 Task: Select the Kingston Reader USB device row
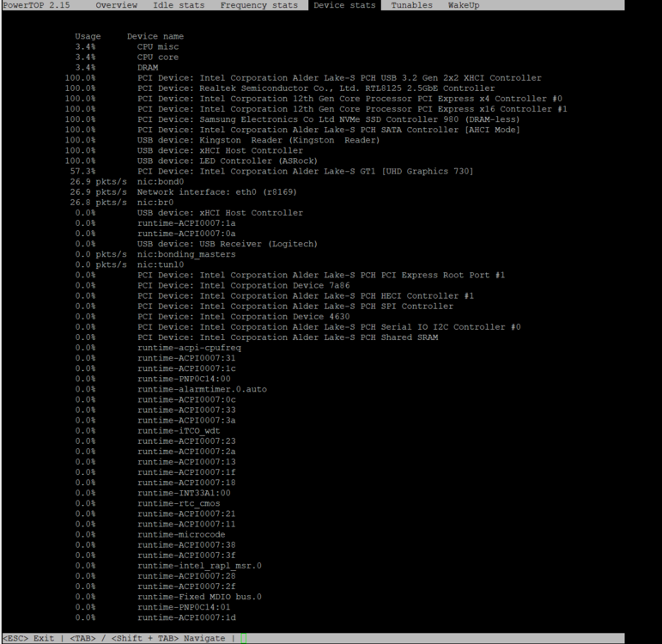click(222, 140)
